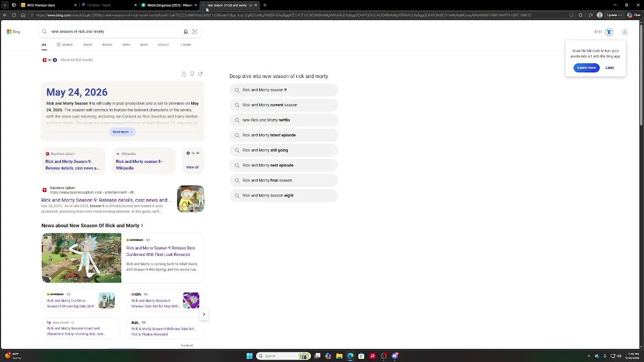This screenshot has width=644, height=362.
Task: Open Bing account sign-in icon
Action: (625, 32)
